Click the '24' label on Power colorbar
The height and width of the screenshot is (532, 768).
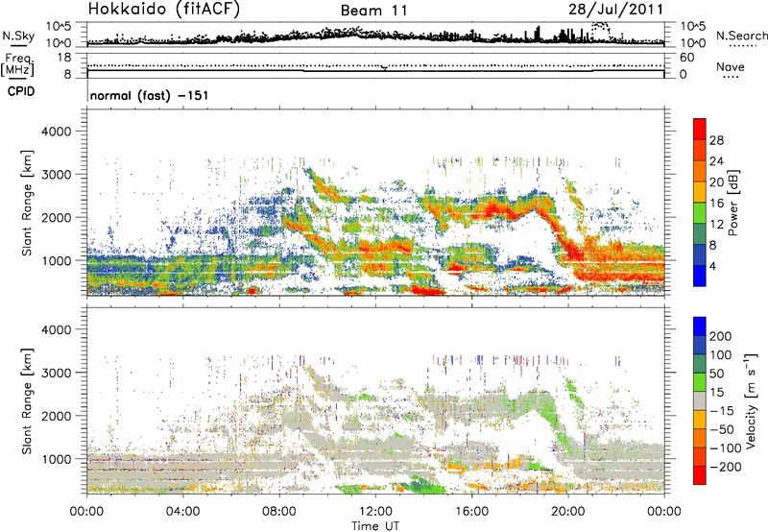pyautogui.click(x=716, y=161)
